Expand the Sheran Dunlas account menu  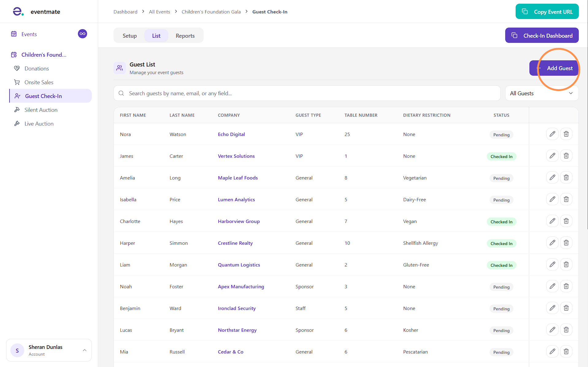[x=49, y=350]
